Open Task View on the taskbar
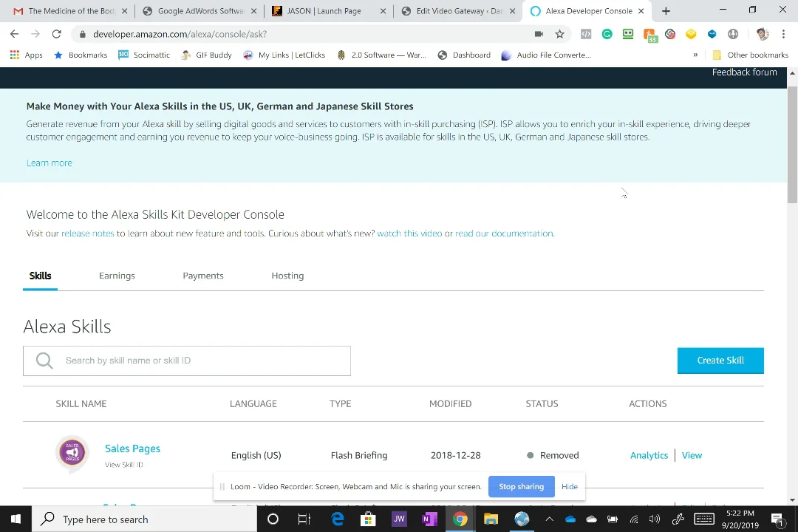Screen dimensions: 798x532 (x=304, y=519)
